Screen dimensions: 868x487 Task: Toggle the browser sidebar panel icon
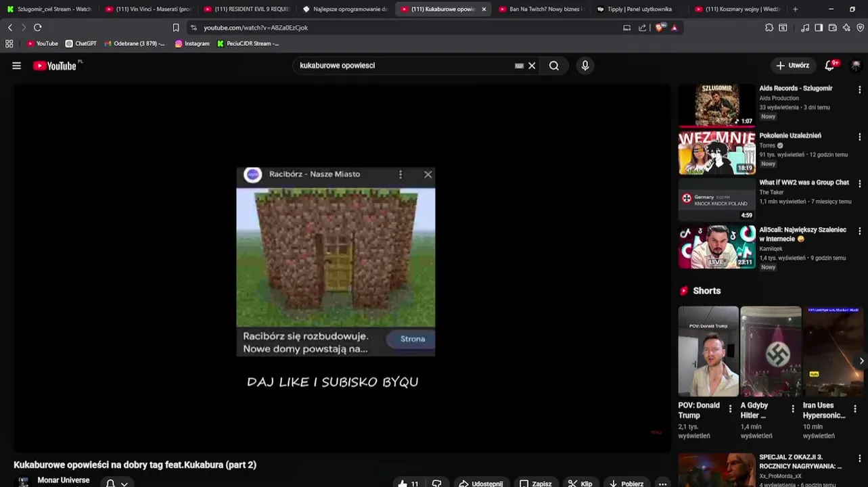(819, 28)
